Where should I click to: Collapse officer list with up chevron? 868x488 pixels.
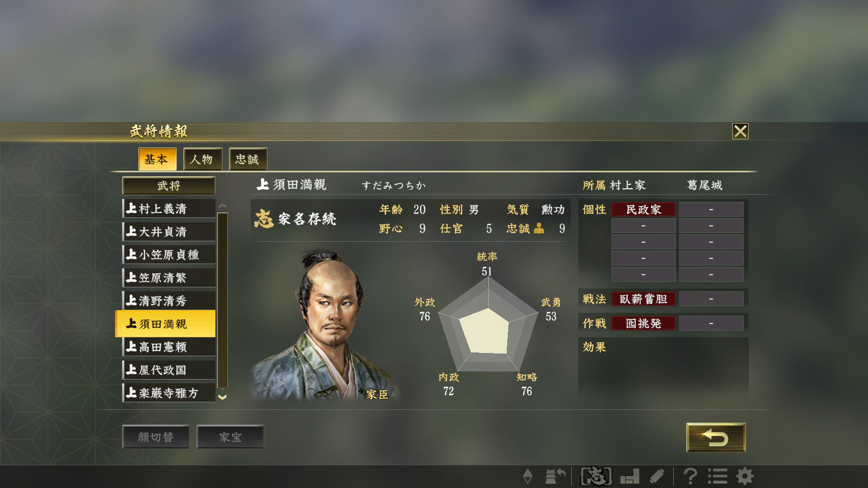point(222,207)
